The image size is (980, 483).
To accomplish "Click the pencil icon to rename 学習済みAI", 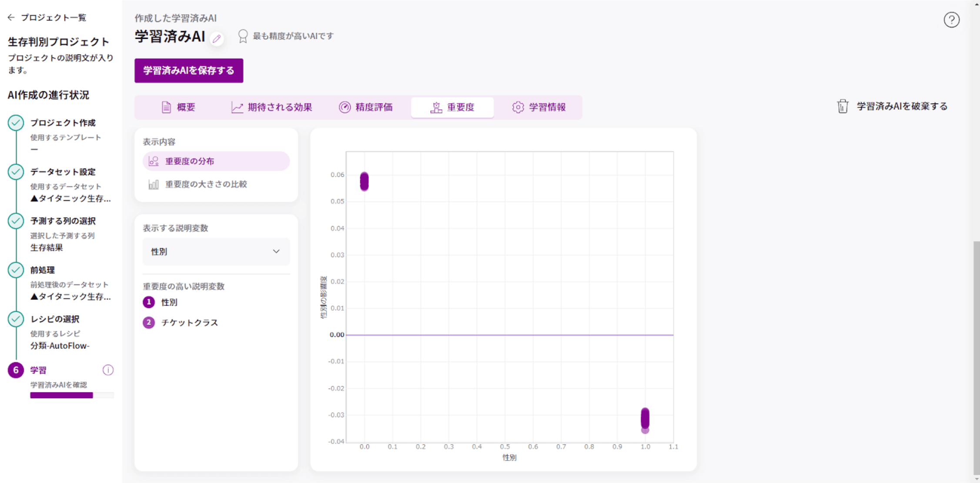I will [x=217, y=39].
